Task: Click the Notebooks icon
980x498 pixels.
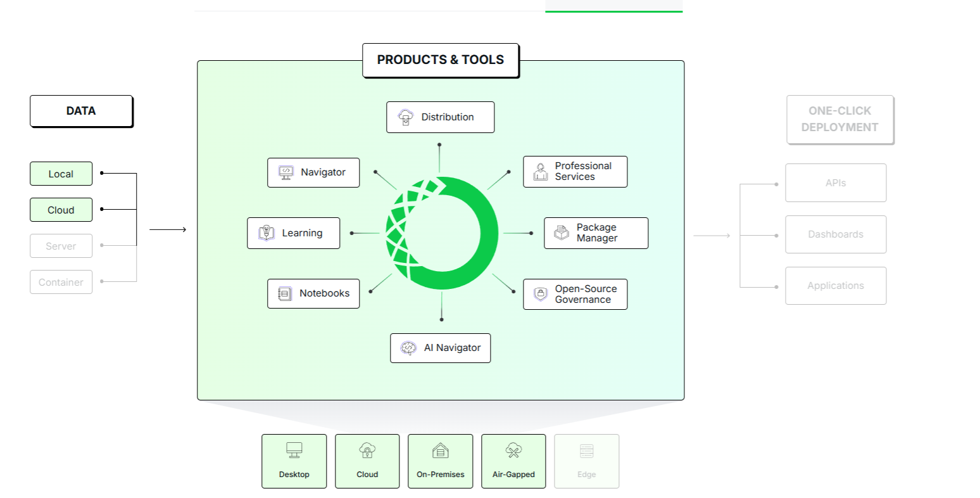Action: pos(285,293)
